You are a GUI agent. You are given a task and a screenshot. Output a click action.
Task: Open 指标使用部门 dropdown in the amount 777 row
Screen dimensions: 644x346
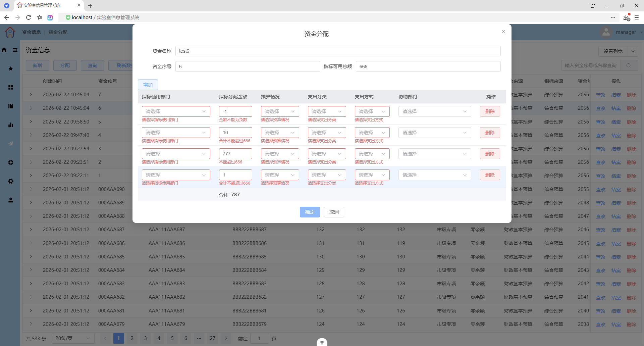tap(176, 154)
